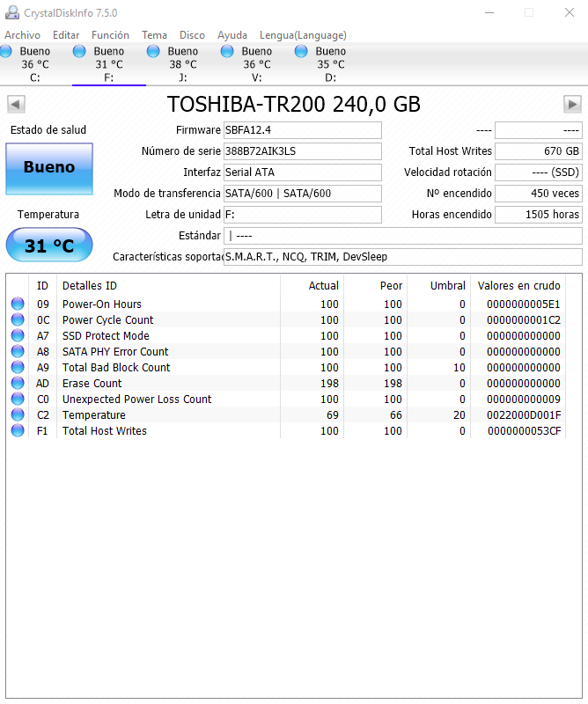Select the F: disk tab

[108, 64]
